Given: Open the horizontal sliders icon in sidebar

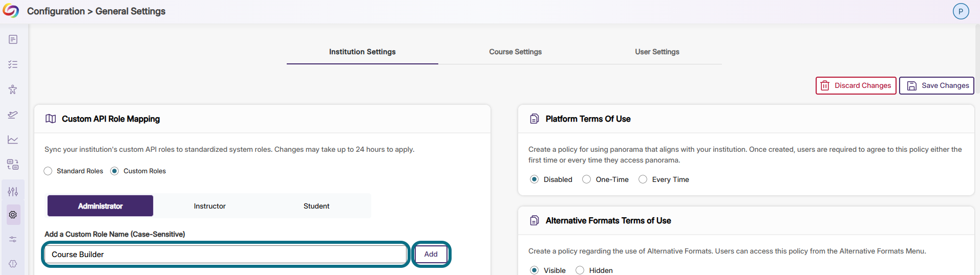Looking at the screenshot, I should (x=13, y=239).
